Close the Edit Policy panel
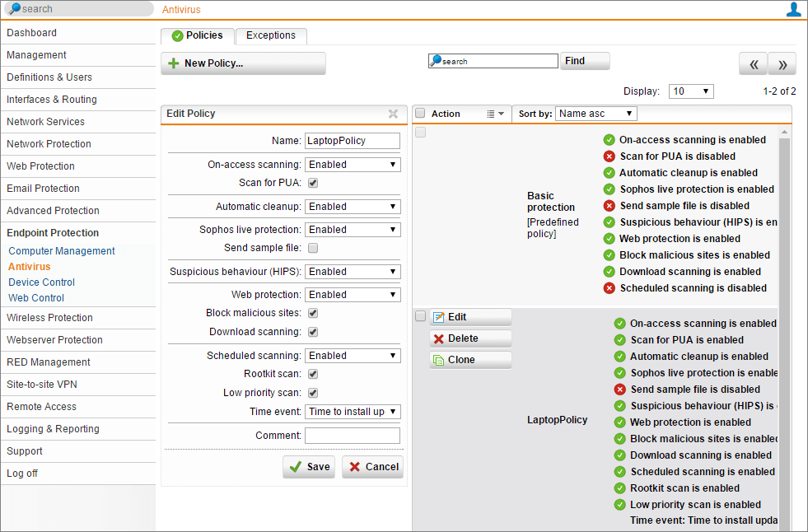 pos(393,114)
